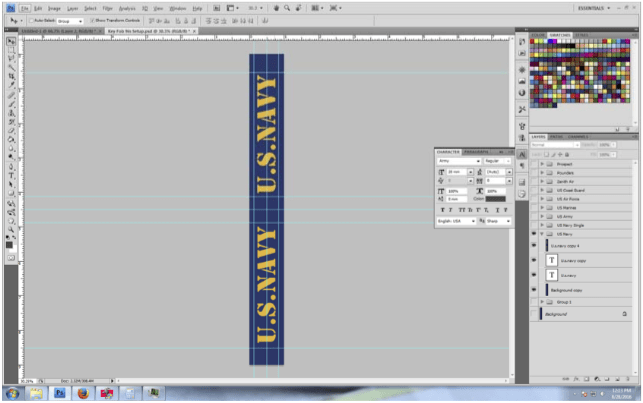This screenshot has width=643, height=403.
Task: Open the font style dropdown showing Regular
Action: (x=497, y=161)
